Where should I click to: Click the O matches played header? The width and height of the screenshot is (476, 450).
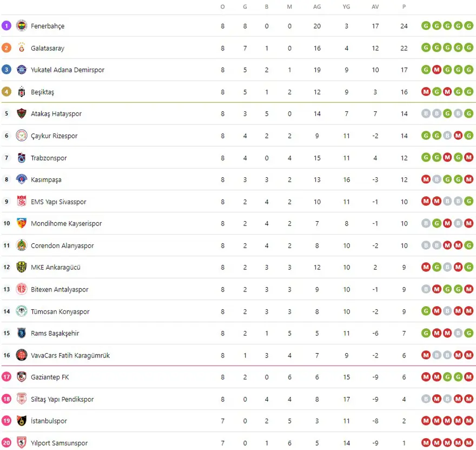tap(222, 6)
